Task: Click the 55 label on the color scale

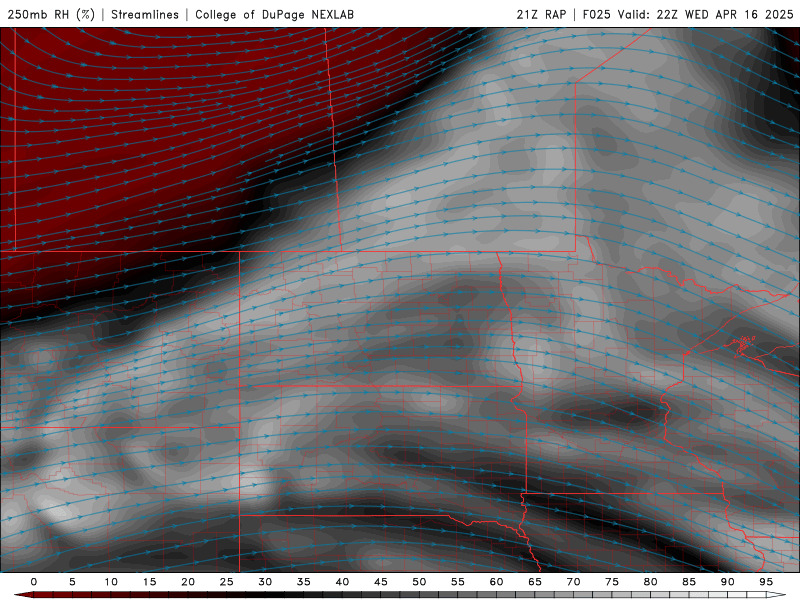Action: click(x=458, y=582)
